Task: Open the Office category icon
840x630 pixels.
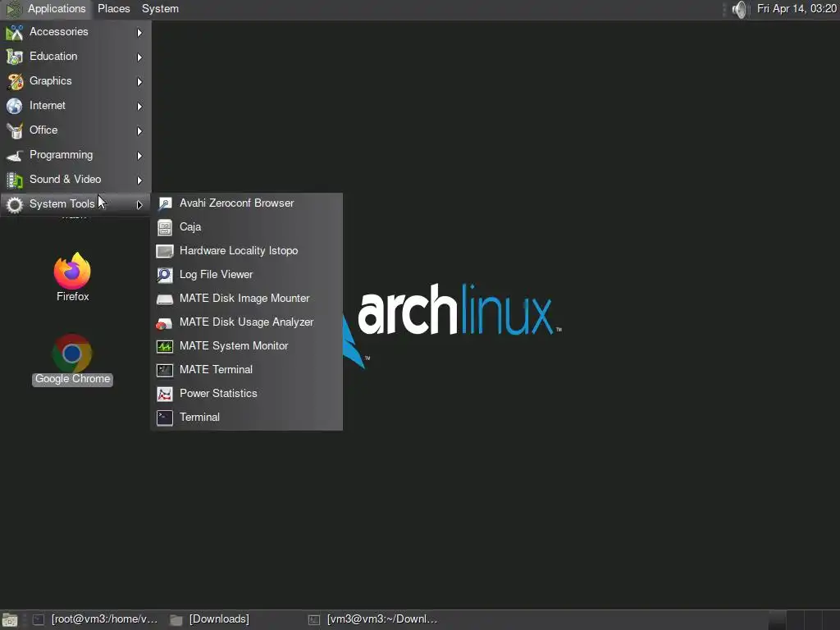Action: tap(15, 130)
